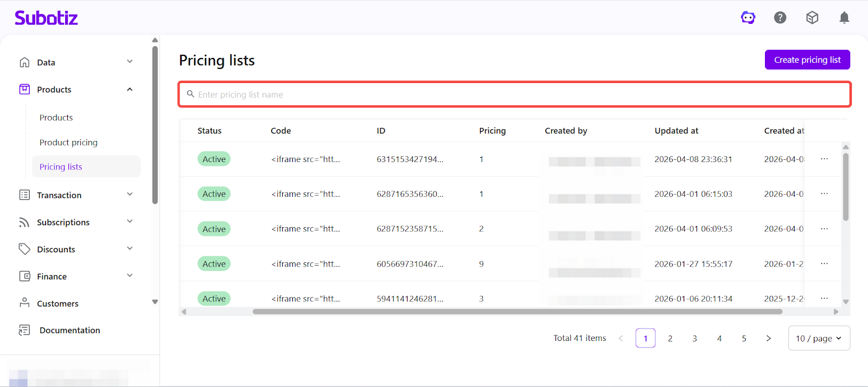Open the chatbot assistant icon
The image size is (868, 387).
[x=748, y=18]
